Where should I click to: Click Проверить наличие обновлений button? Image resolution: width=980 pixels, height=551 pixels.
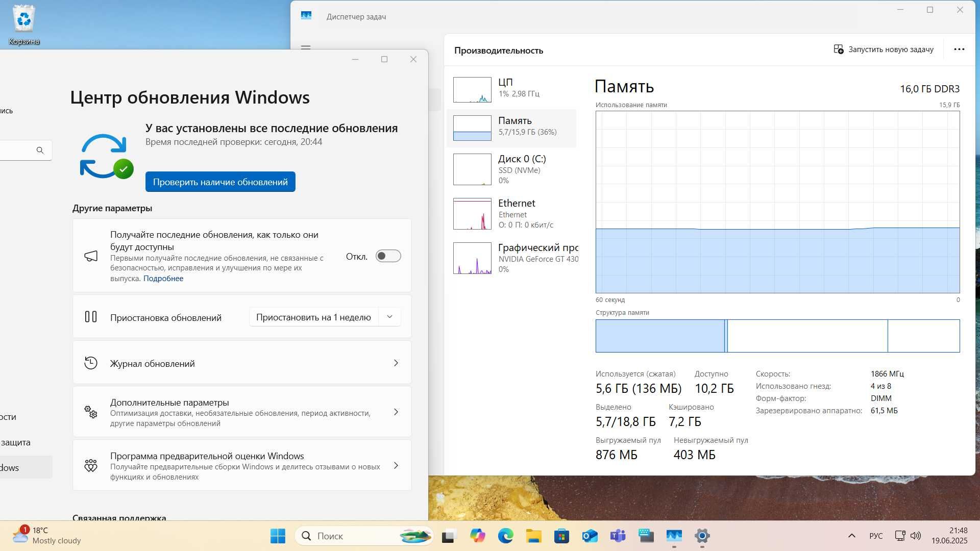pos(220,182)
